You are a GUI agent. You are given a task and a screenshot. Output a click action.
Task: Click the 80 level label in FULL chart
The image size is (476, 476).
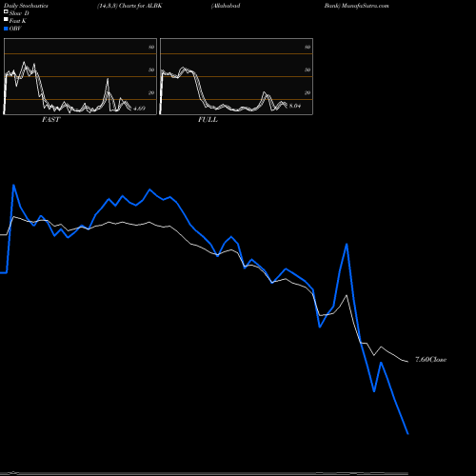click(x=307, y=47)
